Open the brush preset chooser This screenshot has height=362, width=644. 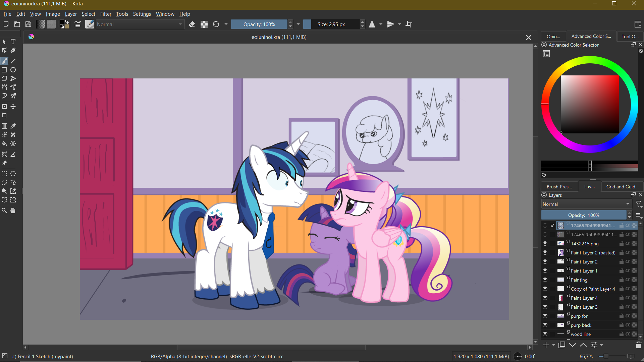(90, 24)
